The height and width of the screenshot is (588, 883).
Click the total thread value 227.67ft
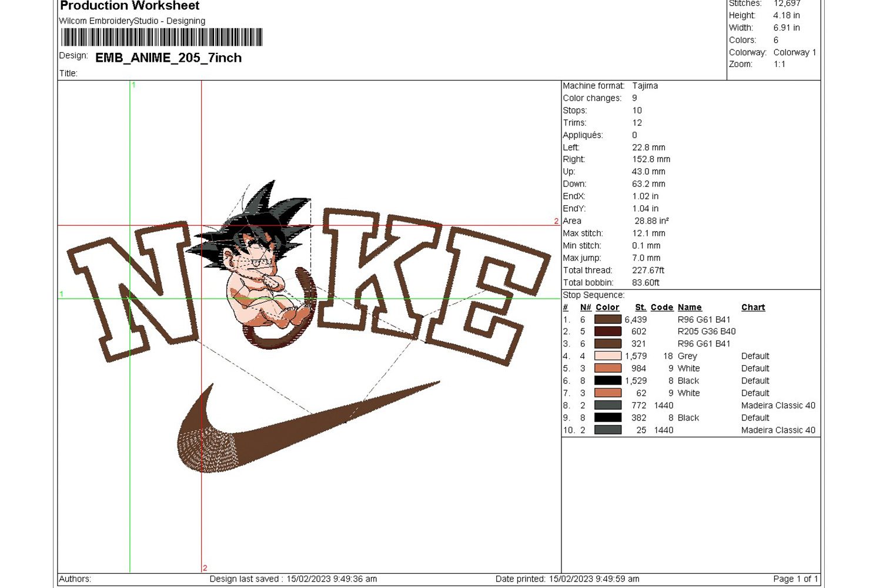(x=648, y=270)
